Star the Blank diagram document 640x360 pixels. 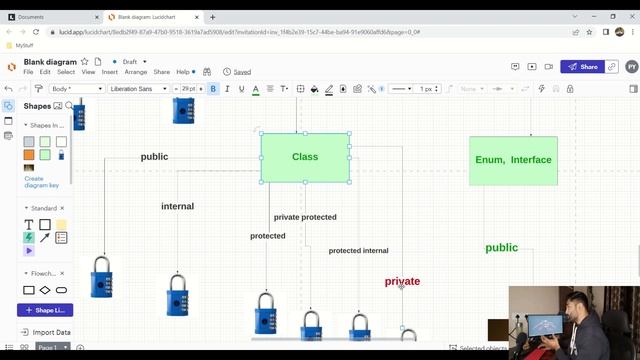coord(84,62)
